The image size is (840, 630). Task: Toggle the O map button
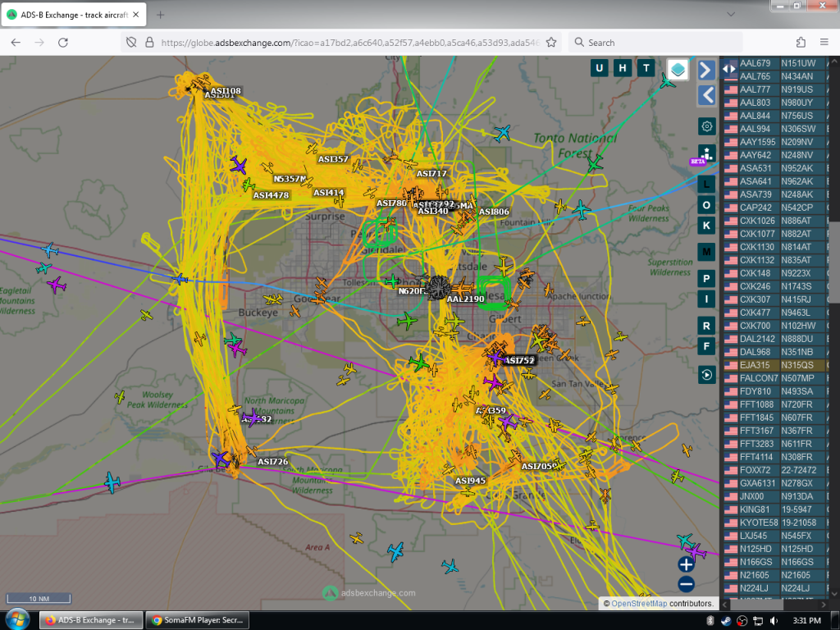[706, 205]
